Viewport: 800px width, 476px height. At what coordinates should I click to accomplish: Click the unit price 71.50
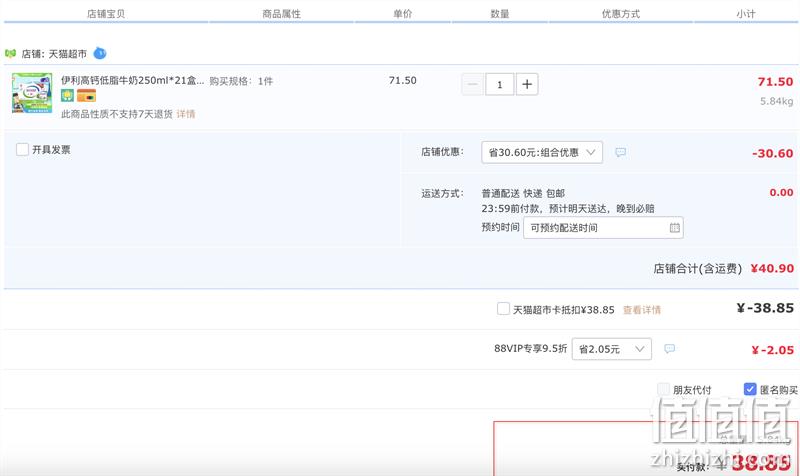tap(403, 81)
